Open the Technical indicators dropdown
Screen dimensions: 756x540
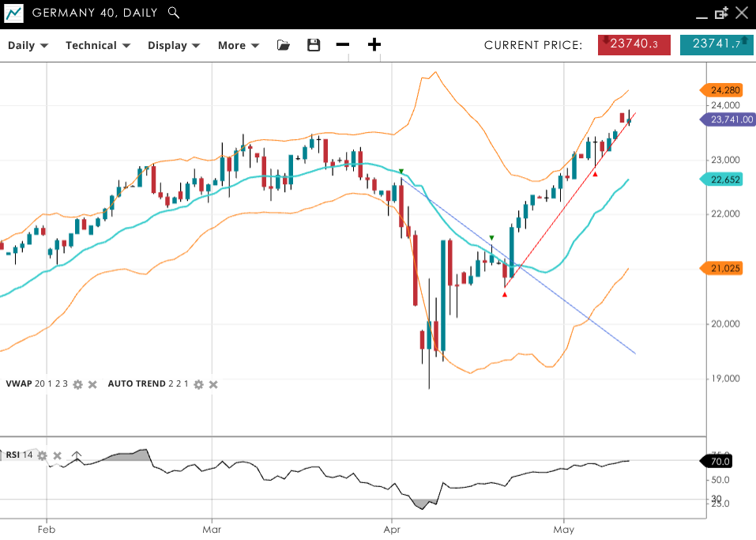97,45
